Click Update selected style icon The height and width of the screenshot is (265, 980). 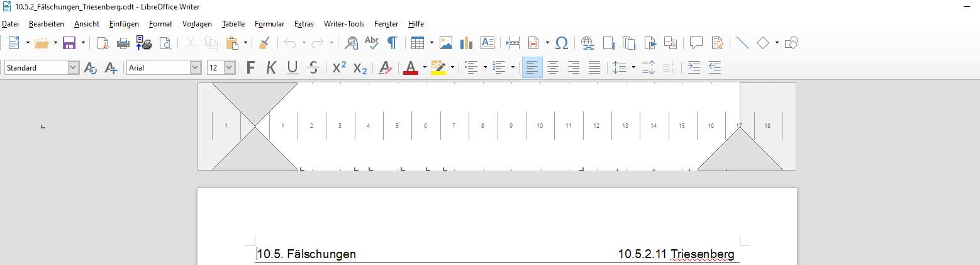pos(91,67)
